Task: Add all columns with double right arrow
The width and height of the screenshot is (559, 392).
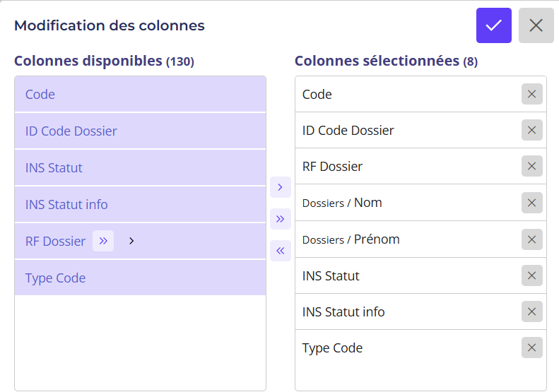Action: pos(280,219)
